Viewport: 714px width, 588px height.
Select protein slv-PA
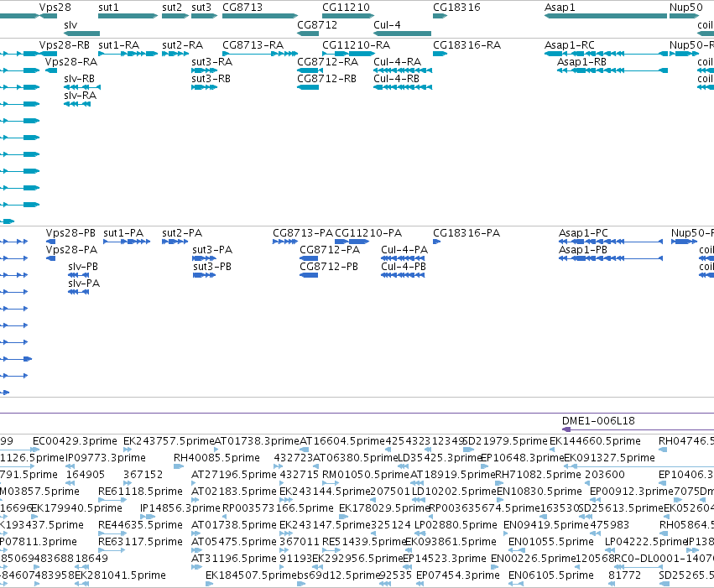(84, 284)
